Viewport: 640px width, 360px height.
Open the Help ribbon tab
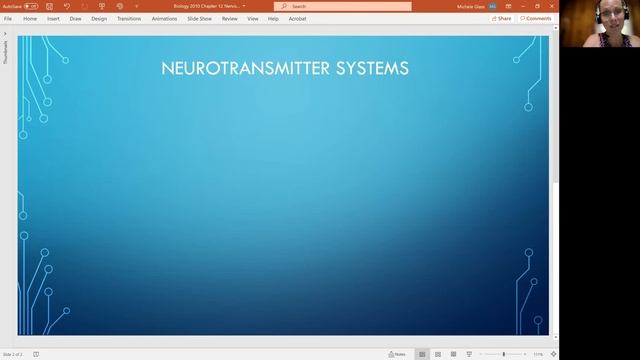pyautogui.click(x=273, y=19)
